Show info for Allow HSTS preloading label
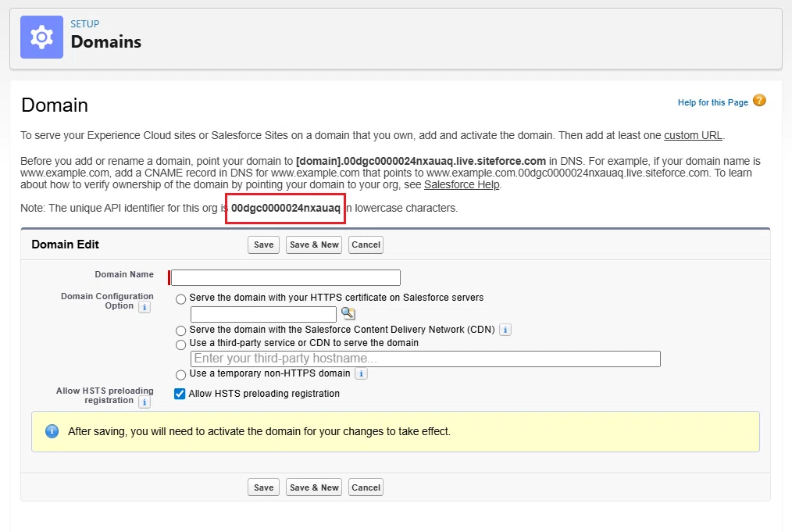Image resolution: width=792 pixels, height=532 pixels. [144, 402]
